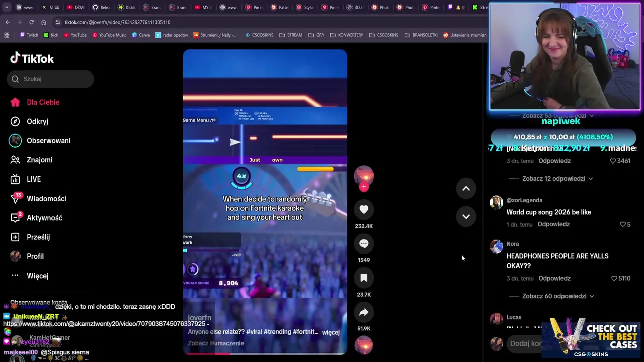Screen dimensions: 644x362
Task: Open Aktywność notifications in sidebar
Action: coord(36,218)
